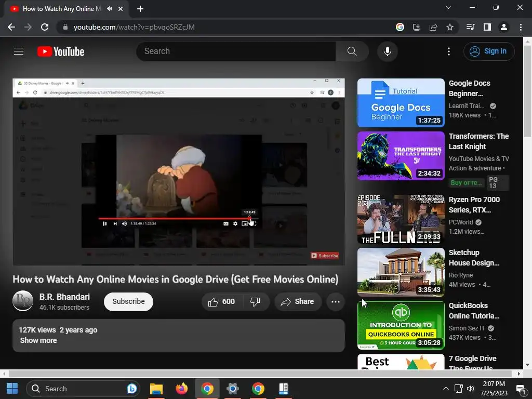Open Google Docs Beginner tutorial thumbnail

(x=401, y=103)
